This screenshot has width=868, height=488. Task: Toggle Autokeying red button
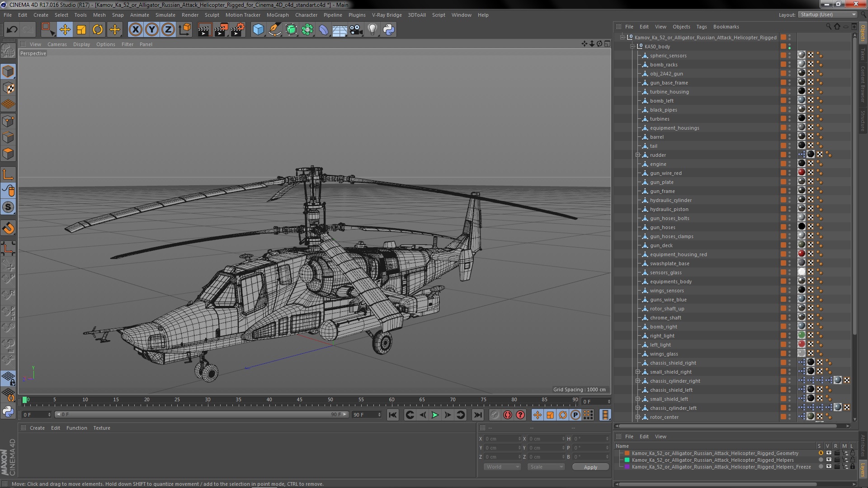(508, 415)
